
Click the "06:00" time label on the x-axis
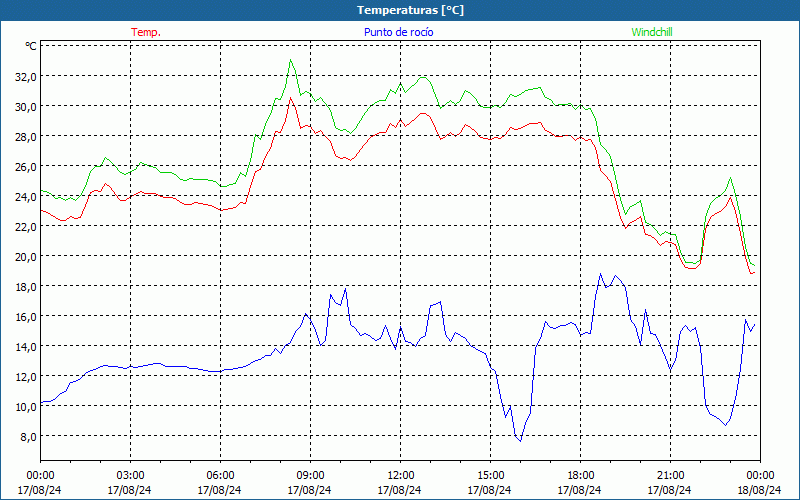coord(220,476)
